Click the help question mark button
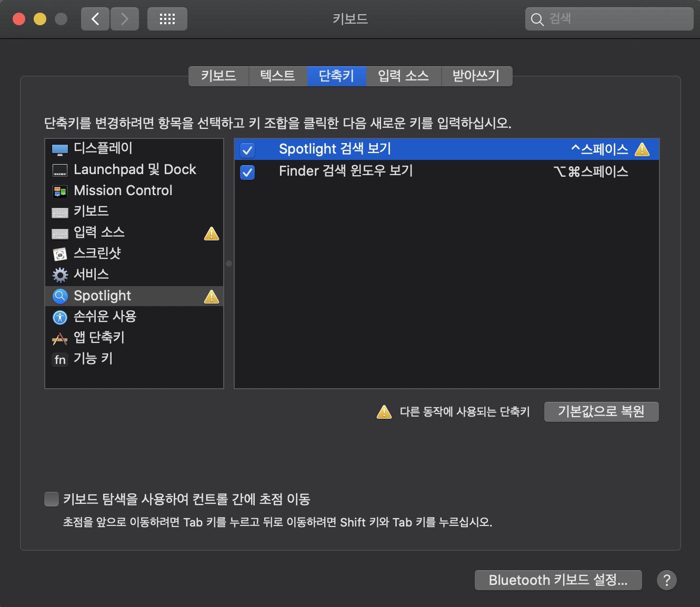This screenshot has width=700, height=607. click(x=666, y=580)
